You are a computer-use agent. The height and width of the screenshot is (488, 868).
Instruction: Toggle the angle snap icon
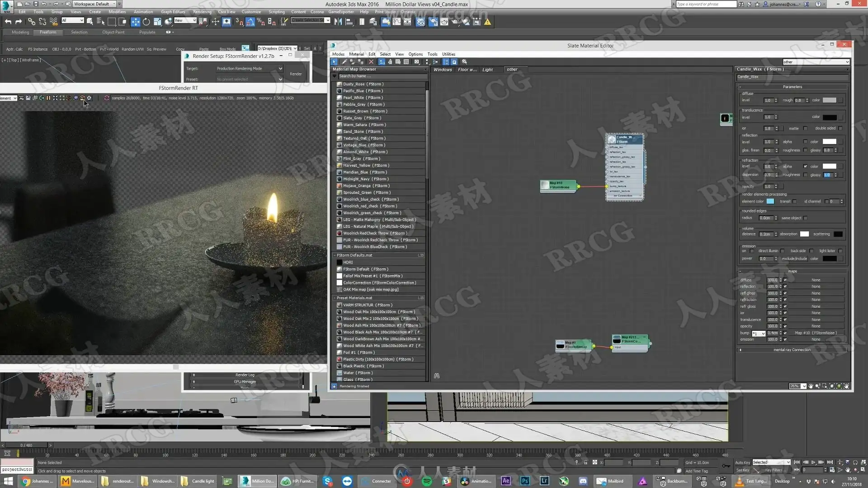pyautogui.click(x=250, y=22)
